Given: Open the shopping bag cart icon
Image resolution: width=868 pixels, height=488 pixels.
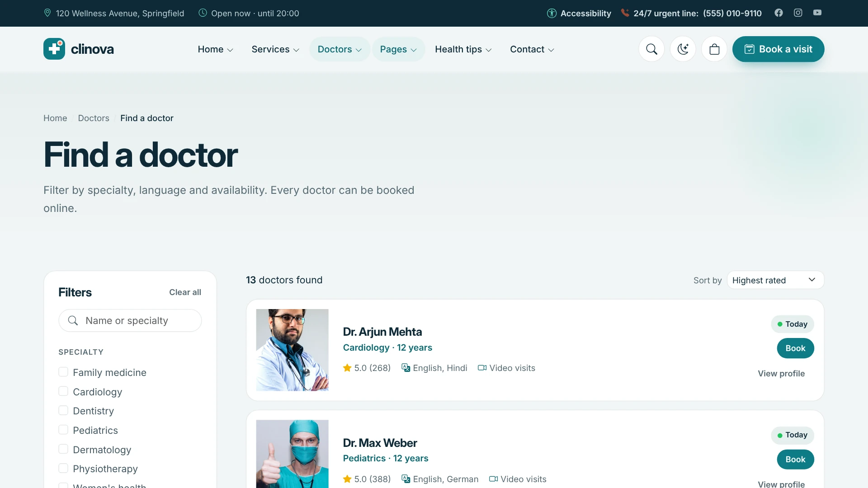Looking at the screenshot, I should click(x=714, y=49).
